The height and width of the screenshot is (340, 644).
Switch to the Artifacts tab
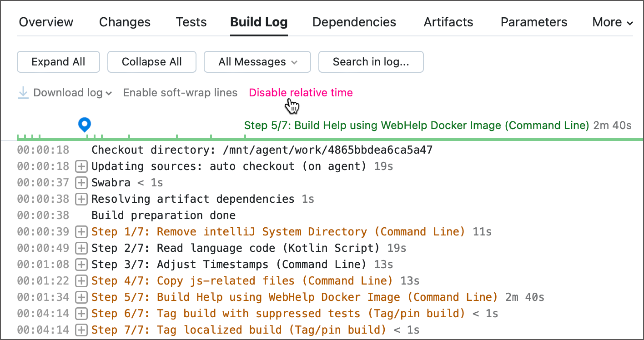[448, 22]
